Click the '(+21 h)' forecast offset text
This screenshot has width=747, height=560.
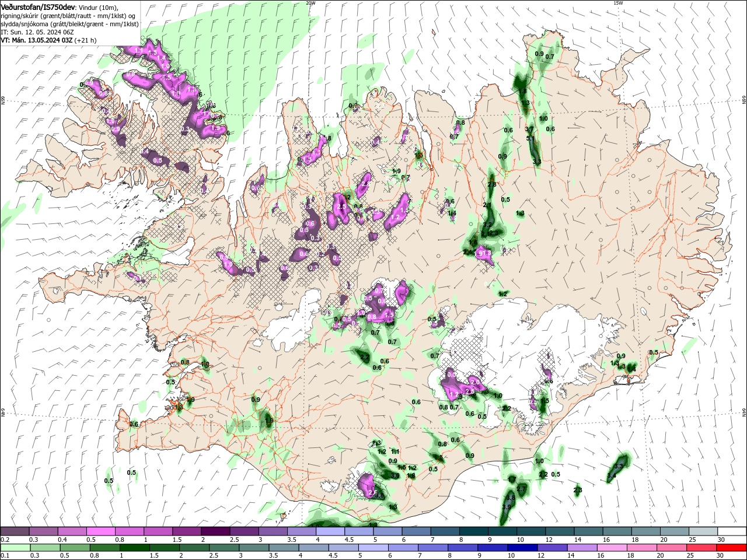coord(86,40)
